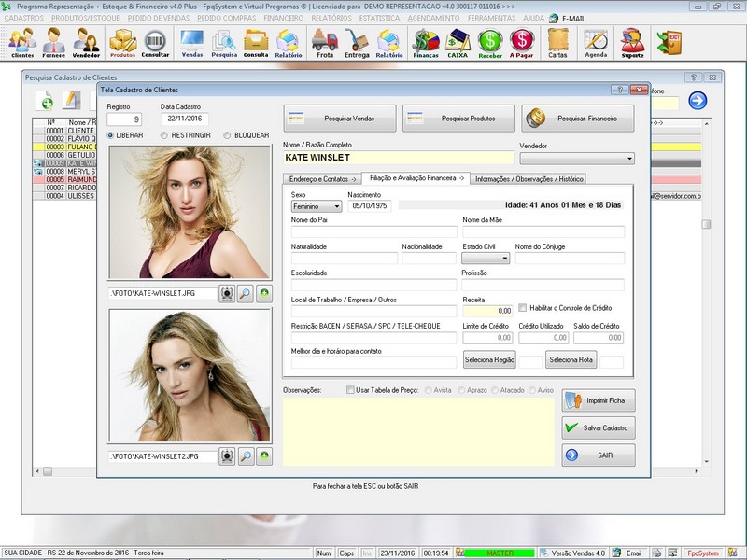The height and width of the screenshot is (560, 747).
Task: Click the green Receber dollar icon
Action: pyautogui.click(x=490, y=42)
